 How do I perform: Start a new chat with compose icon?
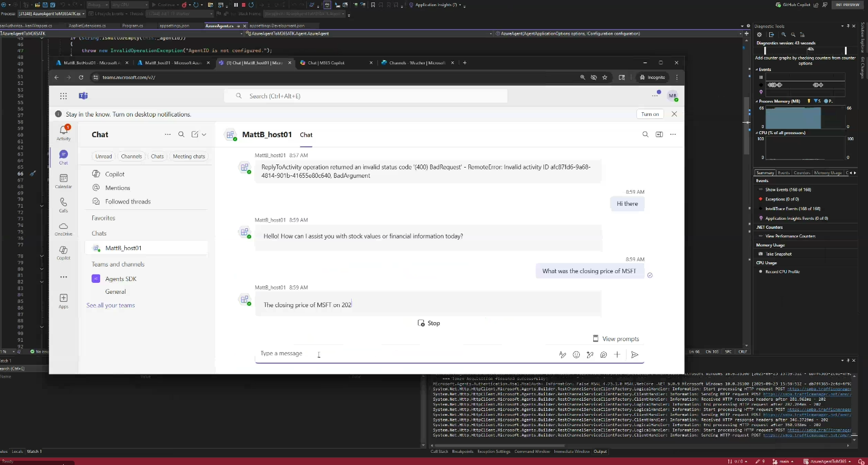click(195, 135)
